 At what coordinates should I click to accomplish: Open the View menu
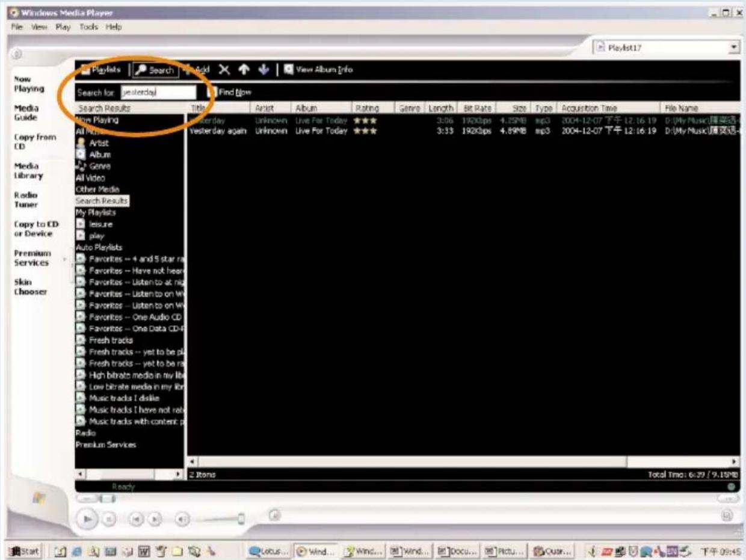click(39, 27)
